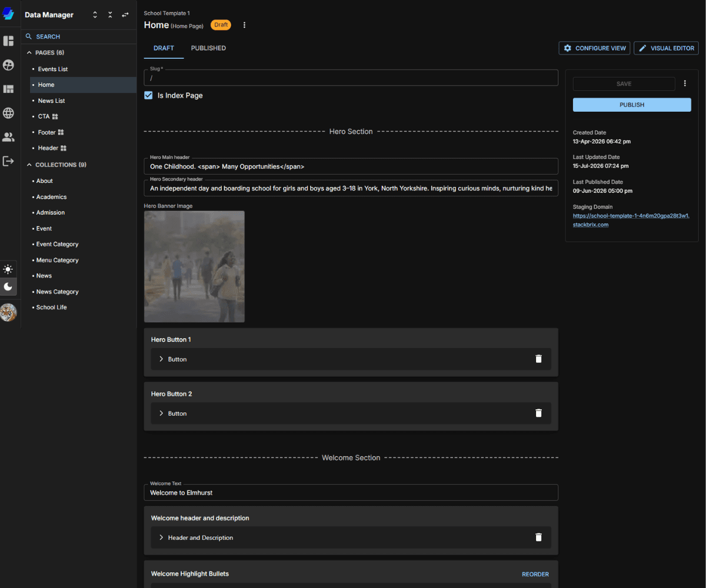Click the component icon next to Header

64,148
